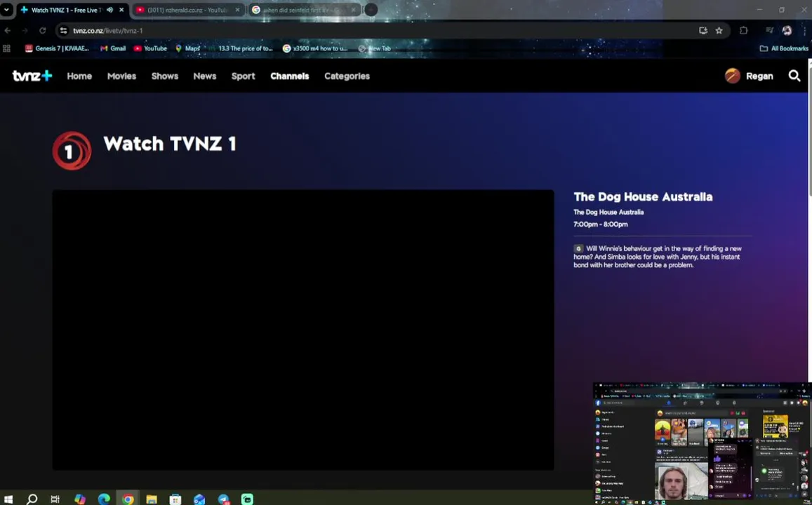Go back in browser history

[x=7, y=31]
